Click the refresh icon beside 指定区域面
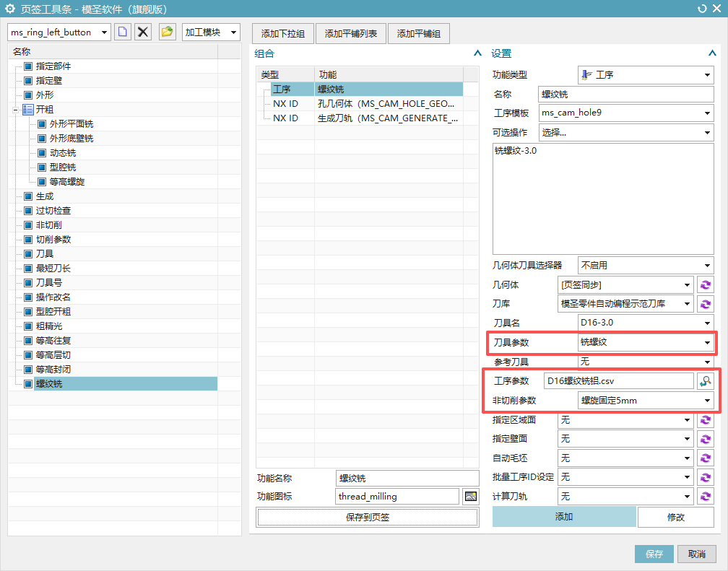 706,420
